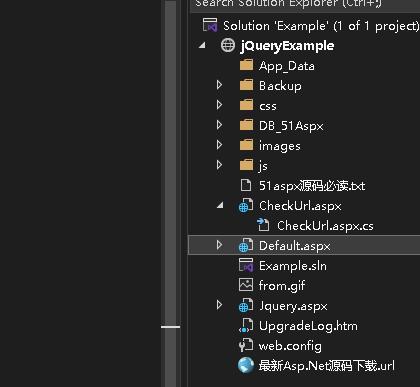Expand the Default.aspx node
The image size is (420, 387).
(219, 245)
